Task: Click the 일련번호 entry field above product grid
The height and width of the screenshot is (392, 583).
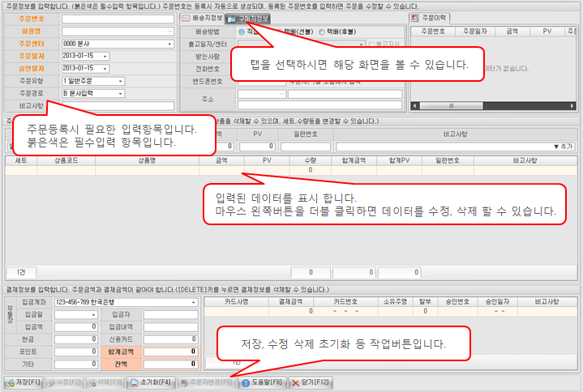Action: (306, 147)
